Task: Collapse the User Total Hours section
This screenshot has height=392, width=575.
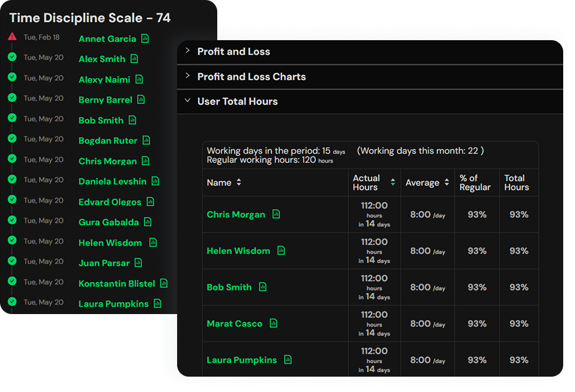Action: tap(237, 102)
